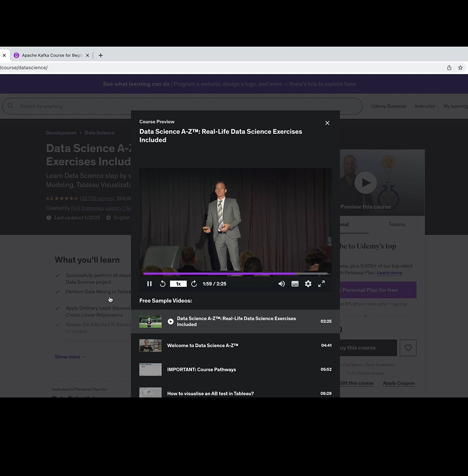Play IMPORTANT: Course Pathways sample video
Image resolution: width=468 pixels, height=476 pixels.
click(x=235, y=370)
